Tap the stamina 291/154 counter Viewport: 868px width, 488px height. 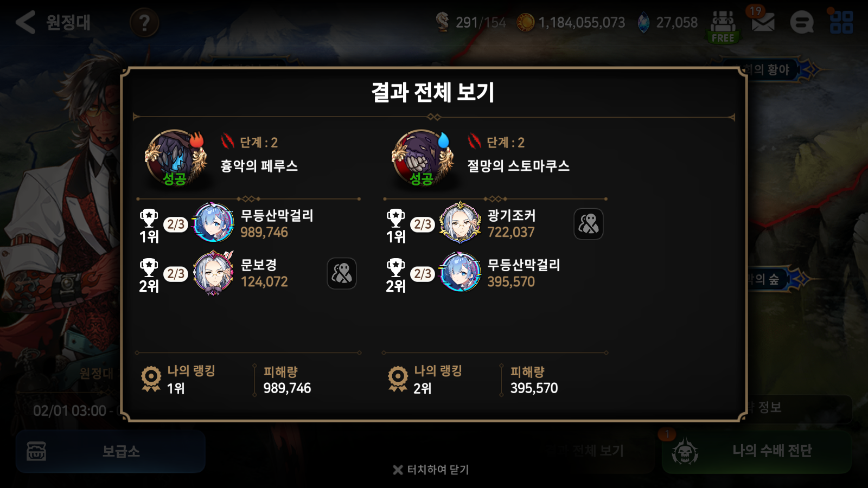(471, 23)
